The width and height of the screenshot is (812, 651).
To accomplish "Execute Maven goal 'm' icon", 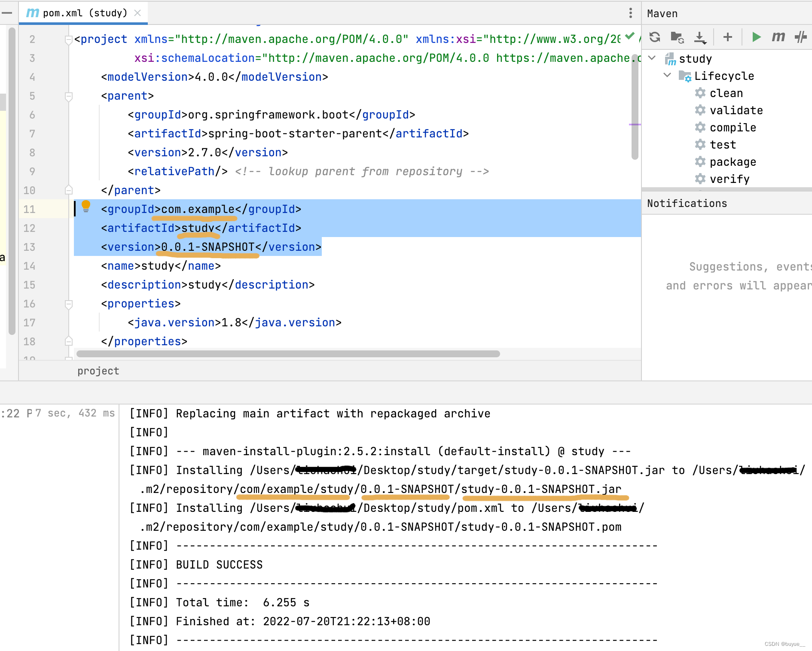I will point(778,37).
